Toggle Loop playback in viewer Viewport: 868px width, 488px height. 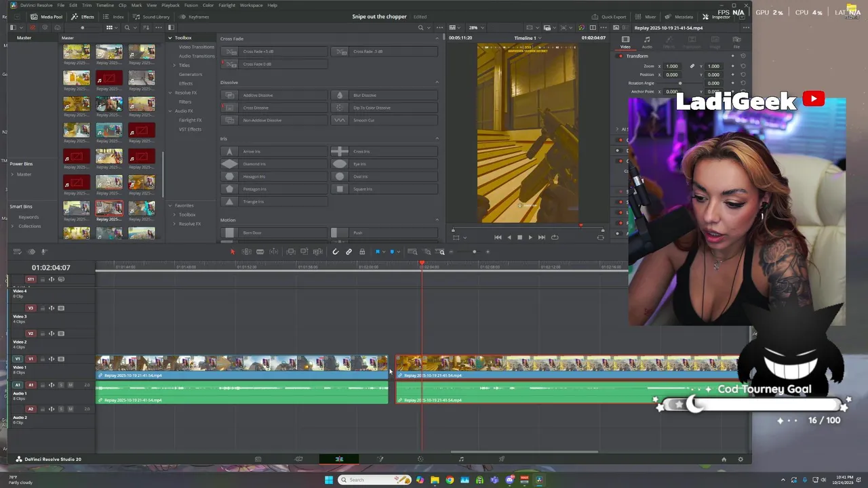click(x=555, y=237)
